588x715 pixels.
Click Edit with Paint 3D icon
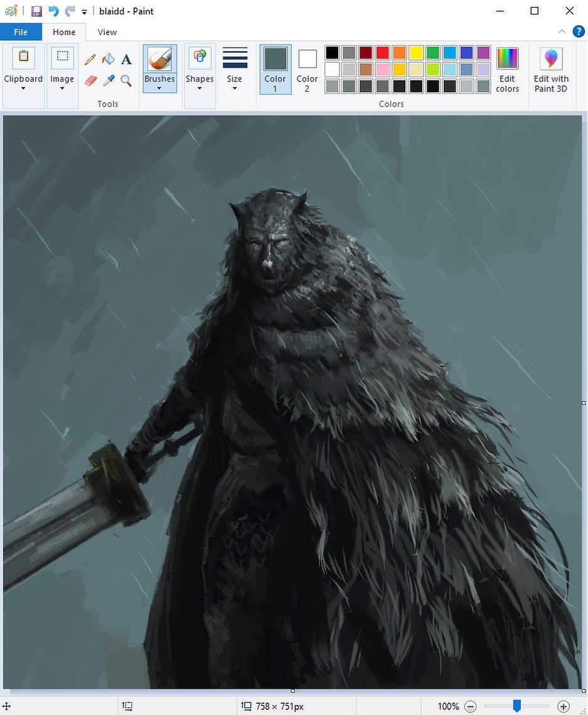pos(551,59)
